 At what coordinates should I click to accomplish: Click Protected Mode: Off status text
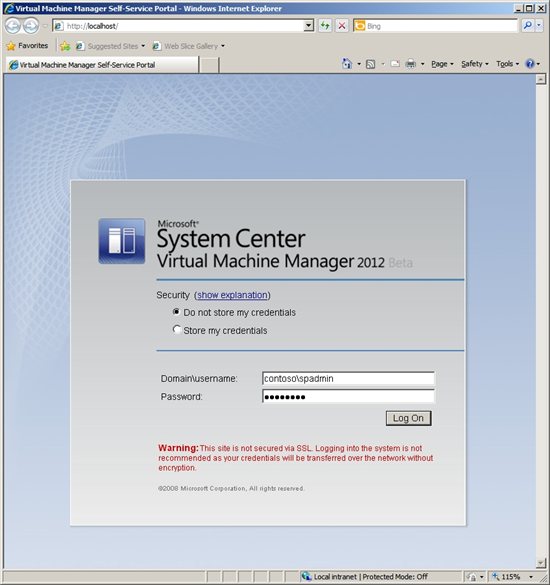pyautogui.click(x=395, y=577)
